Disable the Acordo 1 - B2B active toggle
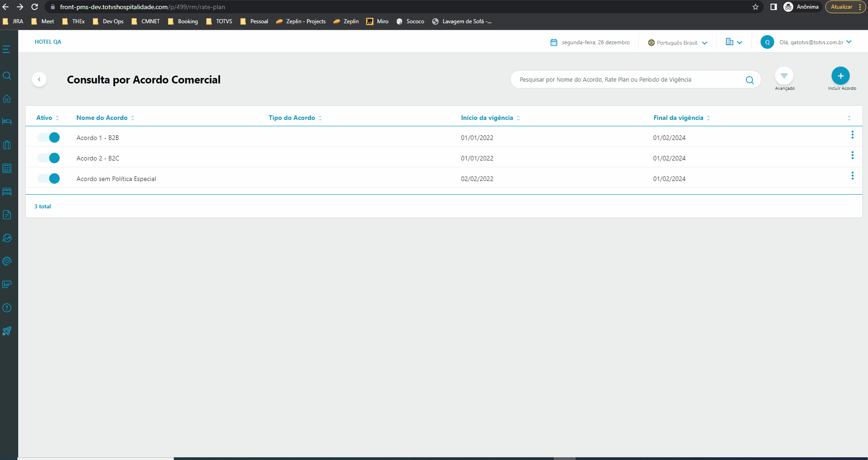Viewport: 868px width, 460px height. pos(49,138)
